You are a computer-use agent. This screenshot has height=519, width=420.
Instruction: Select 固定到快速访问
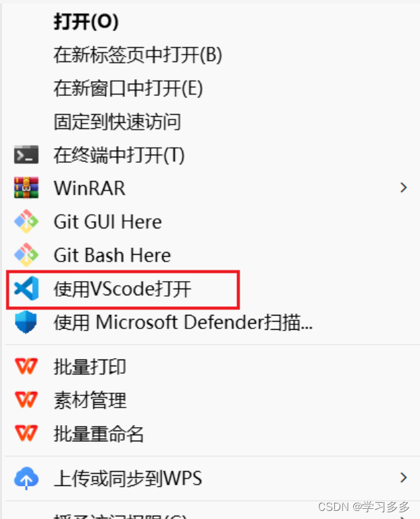tap(117, 122)
